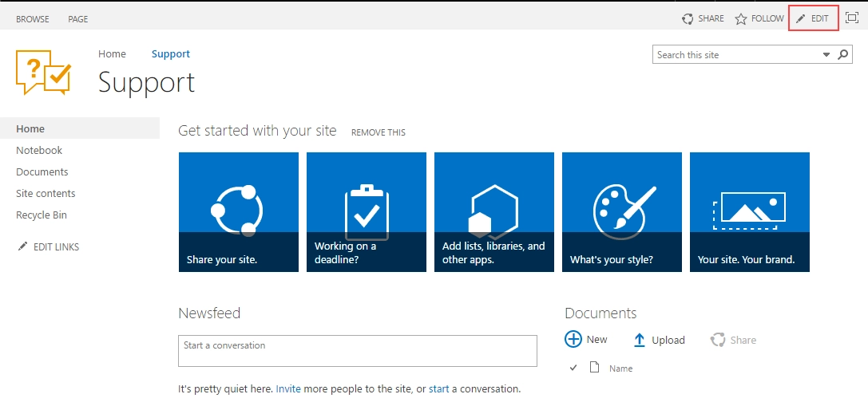This screenshot has height=398, width=868.
Task: Click the EDIT LINKS text
Action: pos(57,247)
